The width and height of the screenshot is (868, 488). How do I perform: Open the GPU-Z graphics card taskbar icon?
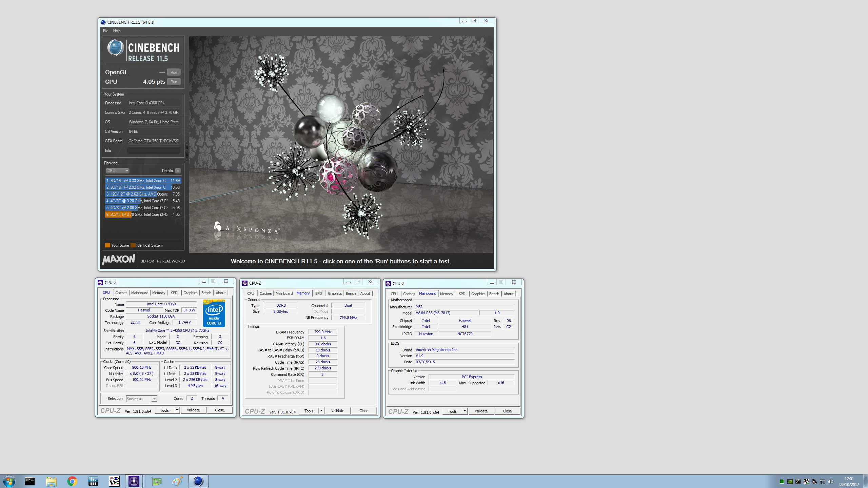tap(156, 481)
